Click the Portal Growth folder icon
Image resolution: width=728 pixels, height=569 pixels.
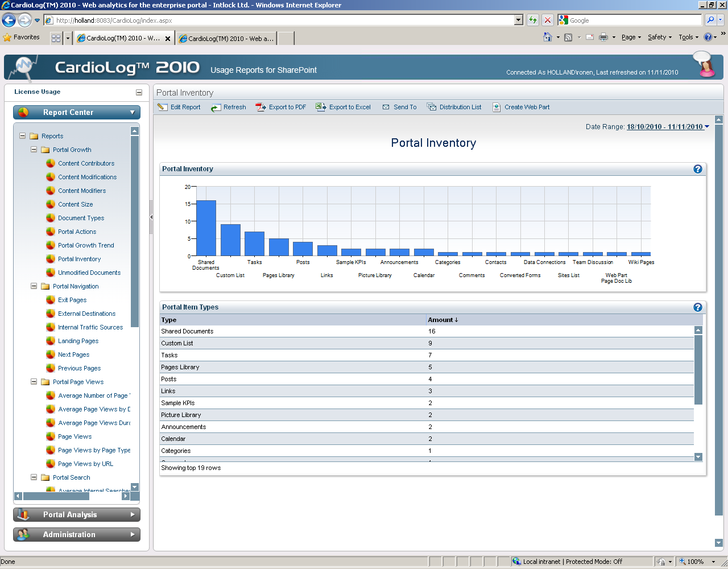(45, 150)
